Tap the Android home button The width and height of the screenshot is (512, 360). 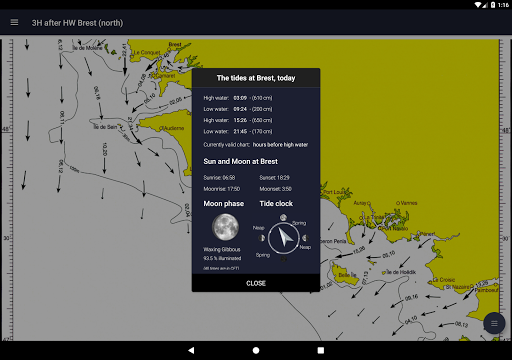tap(256, 350)
